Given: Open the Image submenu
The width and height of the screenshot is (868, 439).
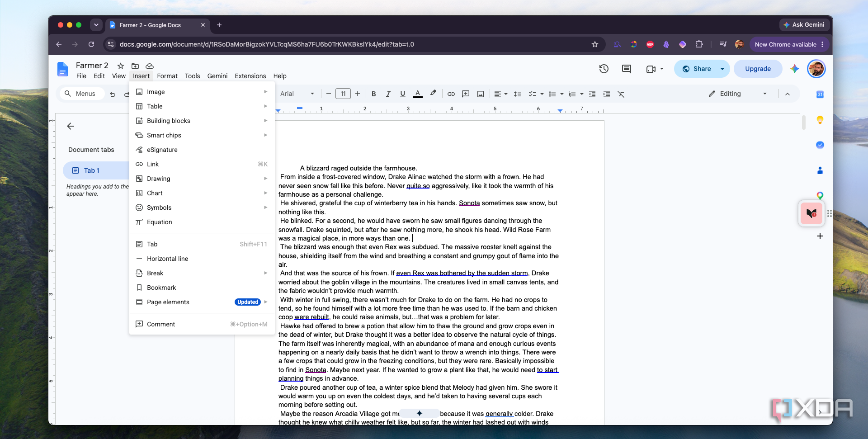Looking at the screenshot, I should [202, 92].
